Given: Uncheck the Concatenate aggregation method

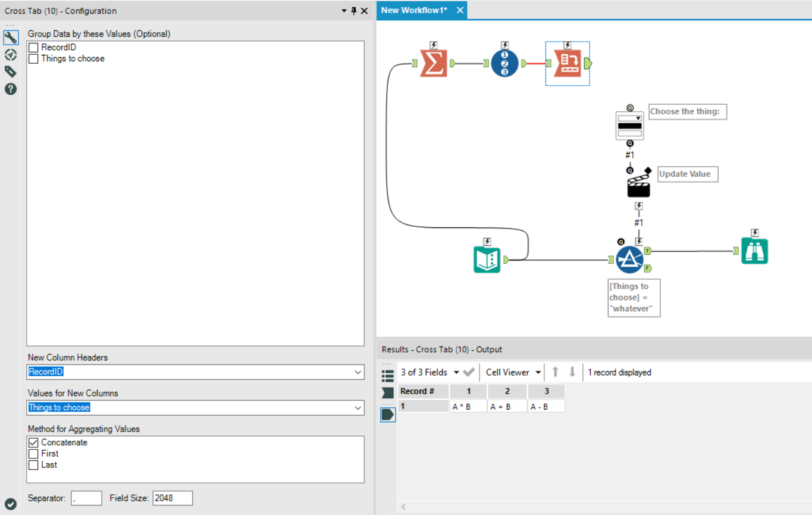Looking at the screenshot, I should point(33,442).
